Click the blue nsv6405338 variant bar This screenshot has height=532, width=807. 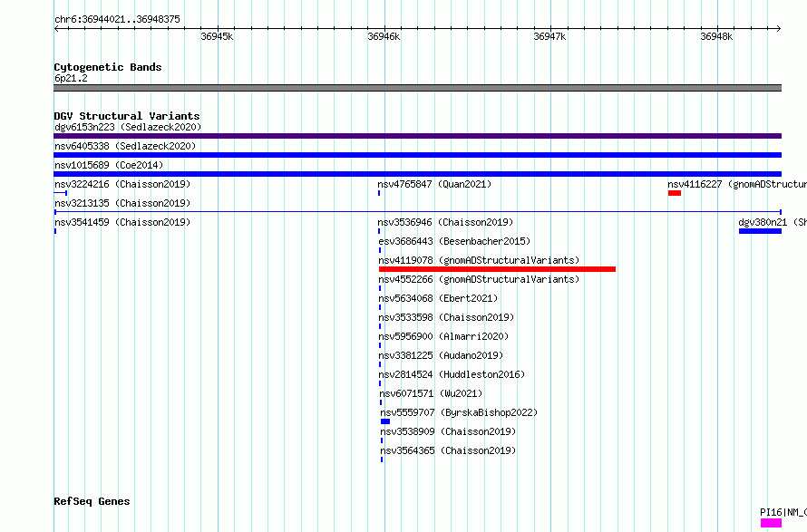417,155
